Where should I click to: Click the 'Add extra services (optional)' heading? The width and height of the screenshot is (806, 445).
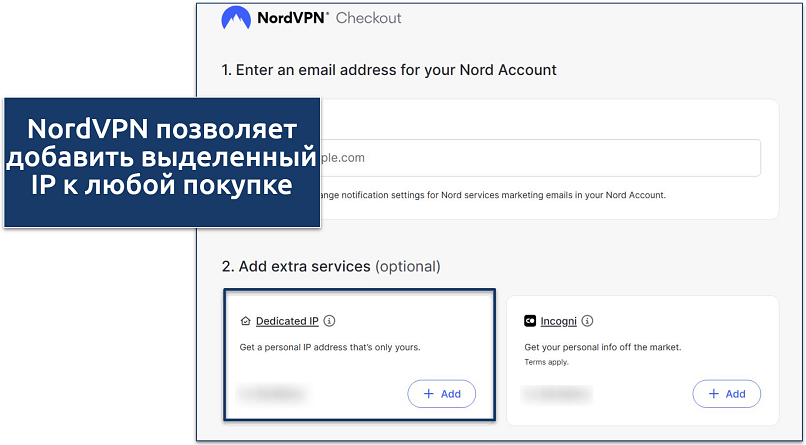tap(331, 267)
